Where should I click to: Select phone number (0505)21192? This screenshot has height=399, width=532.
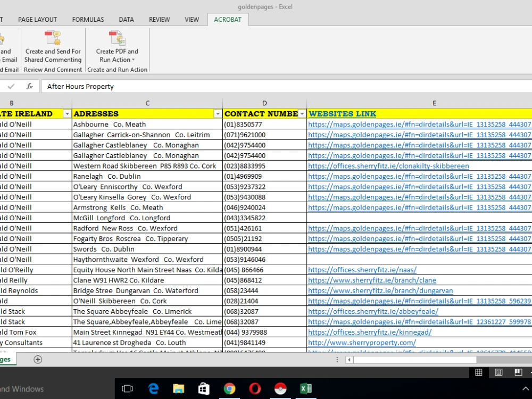coord(264,239)
